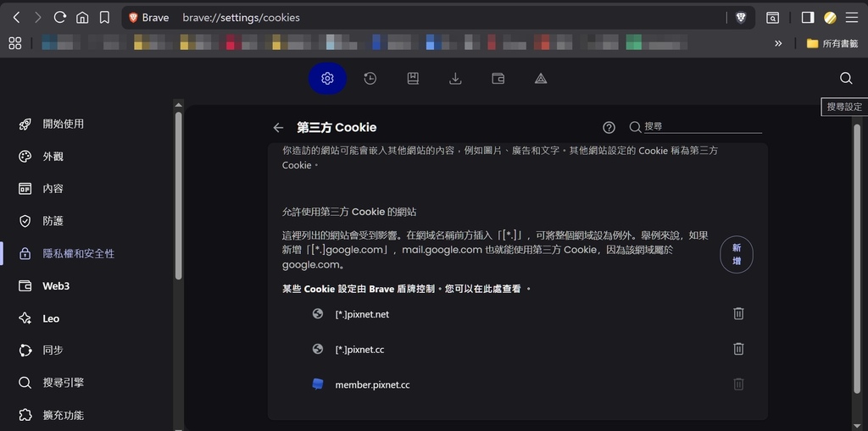Click the blue favicon beside member.pixnet.cc
Image resolution: width=868 pixels, height=431 pixels.
point(317,384)
